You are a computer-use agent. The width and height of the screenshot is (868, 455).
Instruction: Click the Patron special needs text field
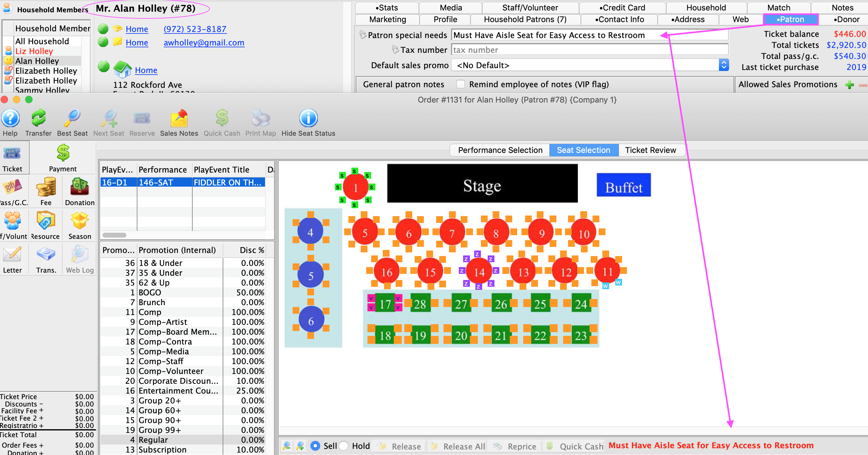(590, 35)
